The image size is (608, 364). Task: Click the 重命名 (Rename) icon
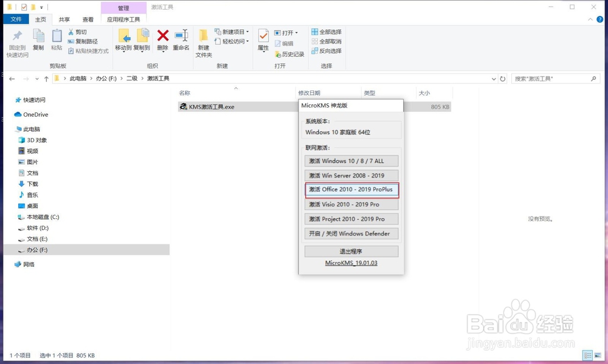[181, 38]
